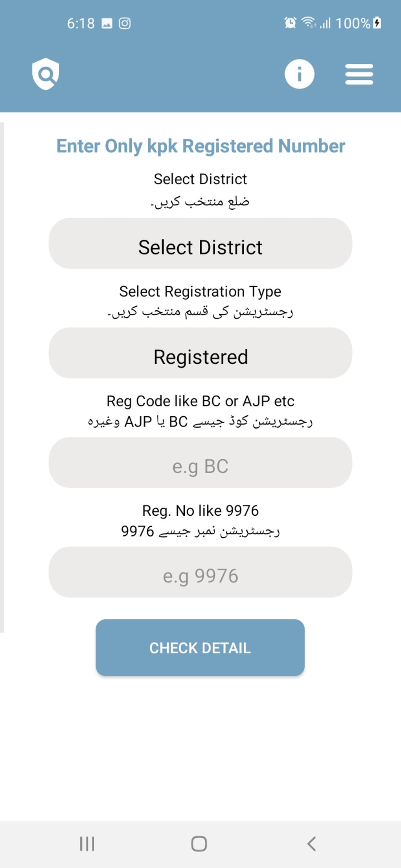The height and width of the screenshot is (868, 401).
Task: Tap the Android back arrow
Action: pyautogui.click(x=312, y=844)
